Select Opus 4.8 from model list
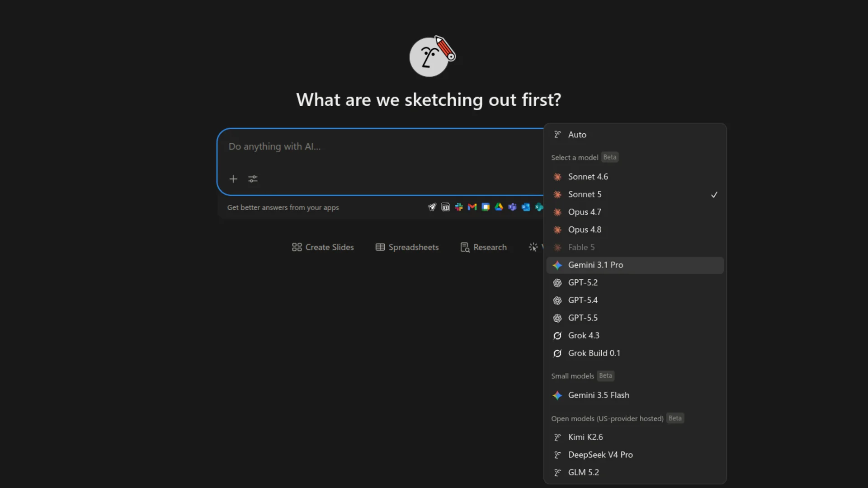This screenshot has height=488, width=868. [635, 230]
